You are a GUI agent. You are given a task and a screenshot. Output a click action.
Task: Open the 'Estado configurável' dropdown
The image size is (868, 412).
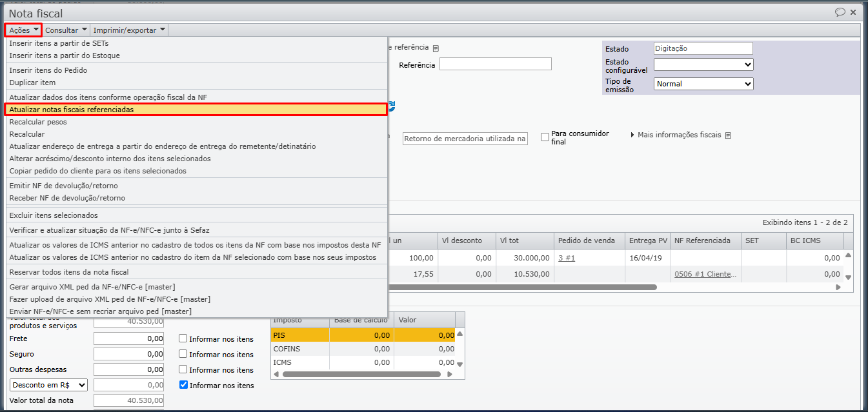703,64
